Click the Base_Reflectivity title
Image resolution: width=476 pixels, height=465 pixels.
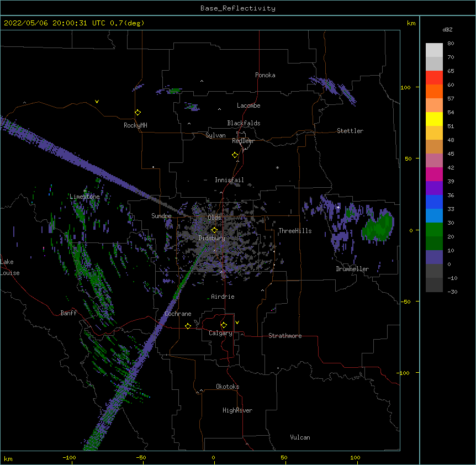tap(238, 8)
